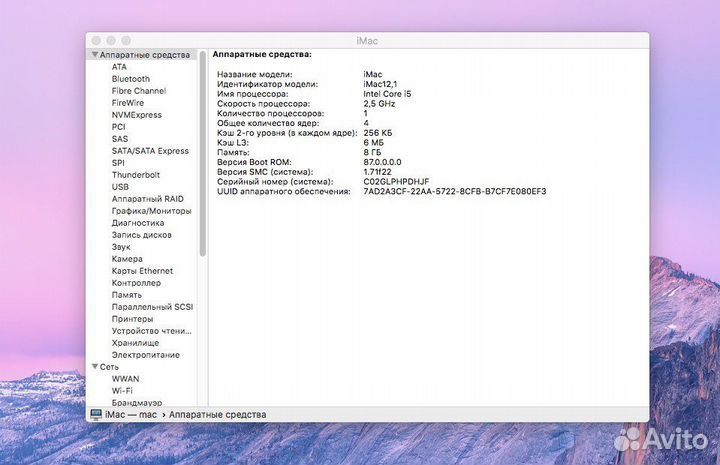The height and width of the screenshot is (465, 720).
Task: Open the Диагностика entry
Action: [138, 223]
